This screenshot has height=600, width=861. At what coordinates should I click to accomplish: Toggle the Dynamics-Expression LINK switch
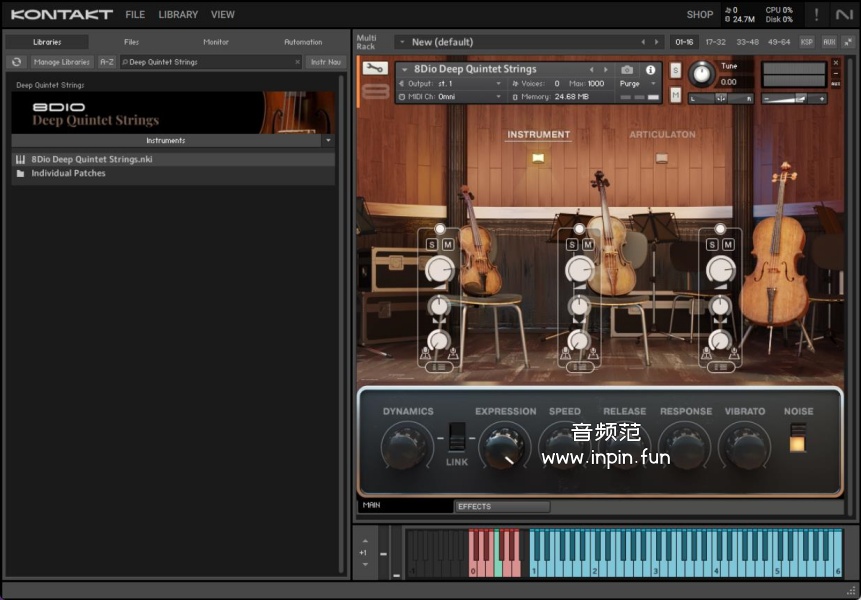pyautogui.click(x=456, y=437)
